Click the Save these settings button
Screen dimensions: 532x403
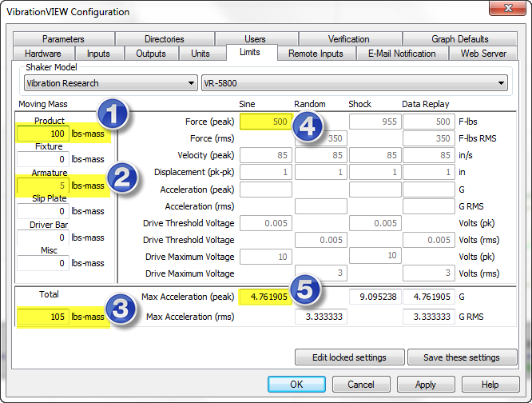(462, 357)
